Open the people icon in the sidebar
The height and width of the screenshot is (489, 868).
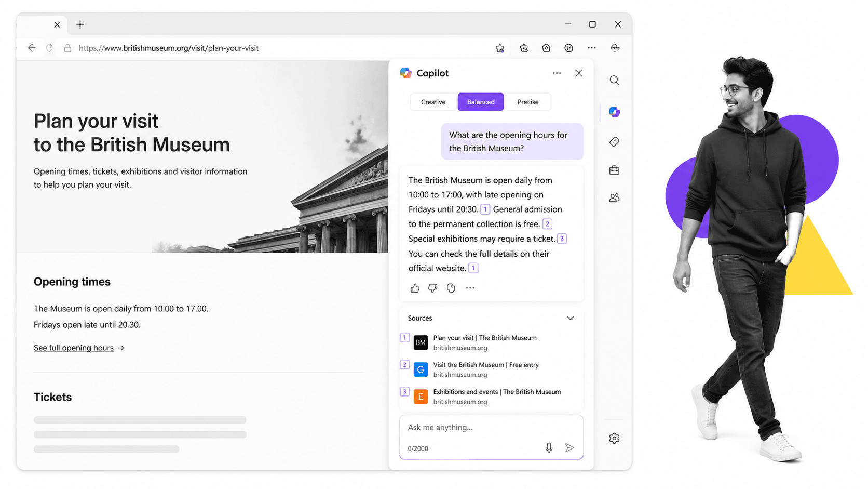[614, 198]
